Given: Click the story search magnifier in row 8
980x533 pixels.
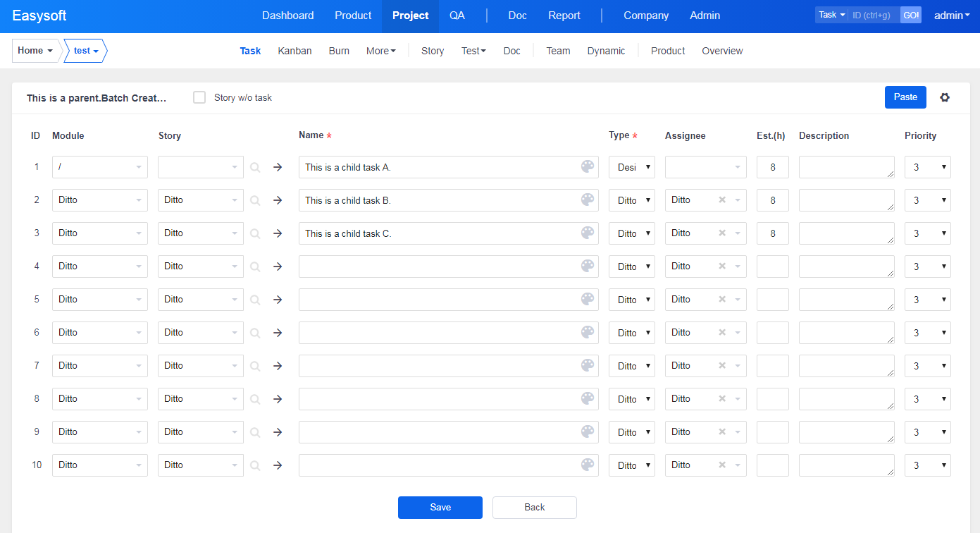Looking at the screenshot, I should tap(255, 399).
